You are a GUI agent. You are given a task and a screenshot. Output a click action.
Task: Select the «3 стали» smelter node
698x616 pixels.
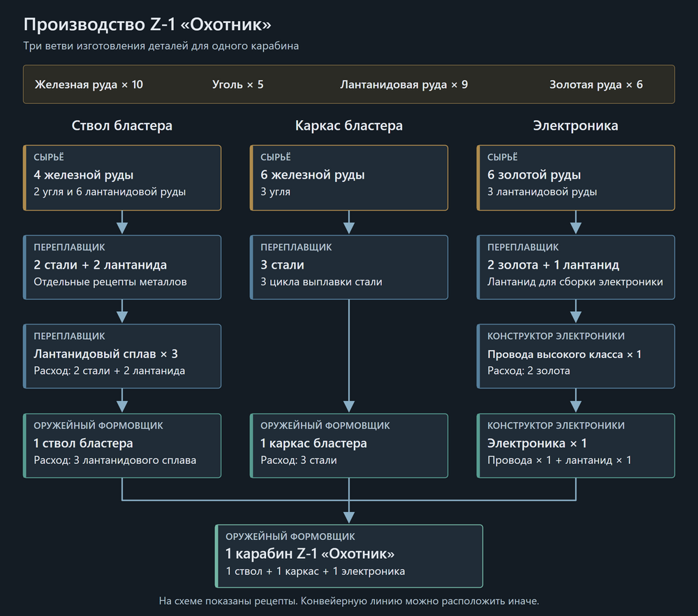click(349, 267)
